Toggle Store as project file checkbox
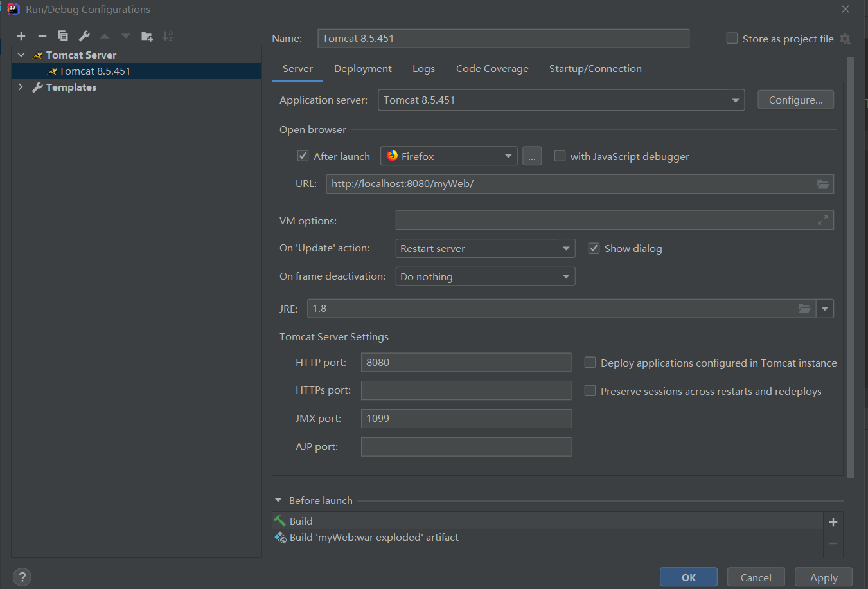 coord(732,39)
